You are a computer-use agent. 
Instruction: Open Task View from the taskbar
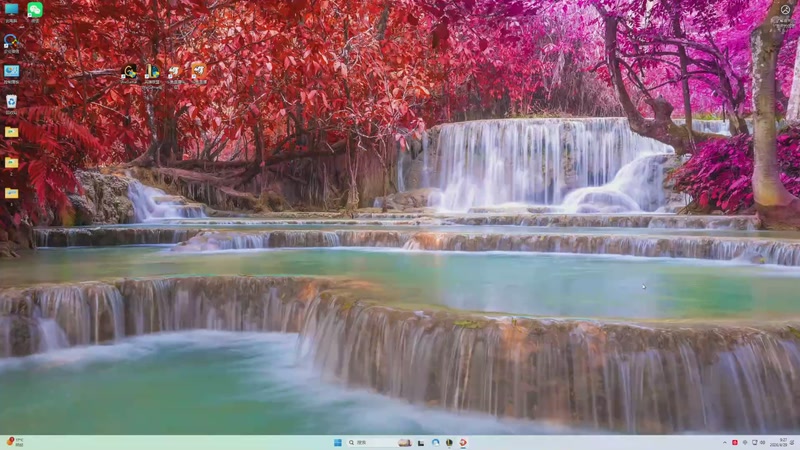coord(421,443)
